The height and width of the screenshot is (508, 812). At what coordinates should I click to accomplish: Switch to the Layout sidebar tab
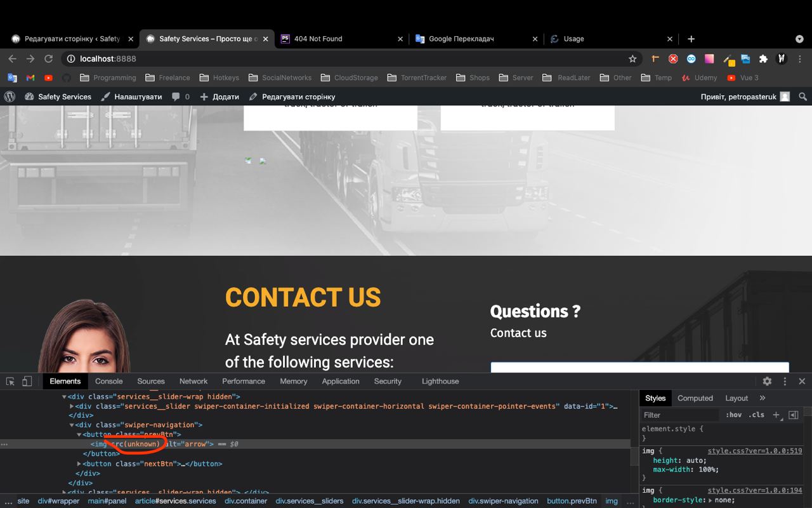click(737, 398)
